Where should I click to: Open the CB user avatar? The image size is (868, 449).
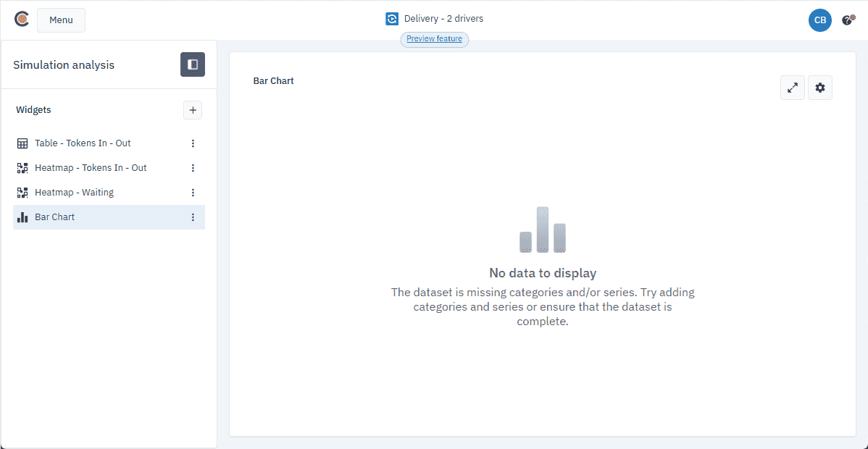click(x=820, y=20)
